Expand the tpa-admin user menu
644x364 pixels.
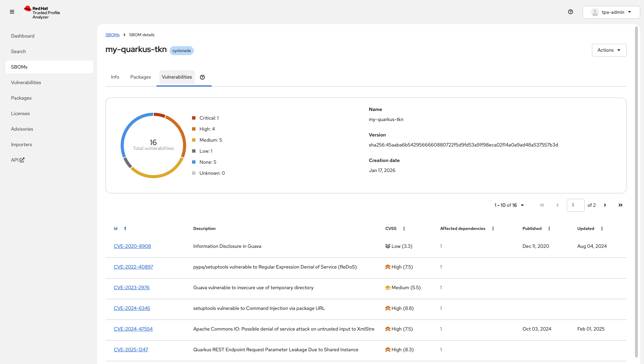pos(611,12)
